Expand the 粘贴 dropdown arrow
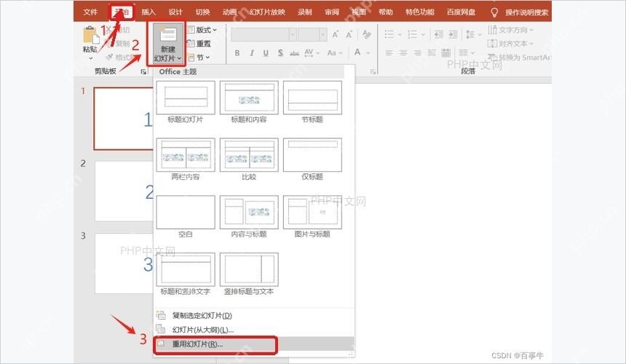 point(91,58)
